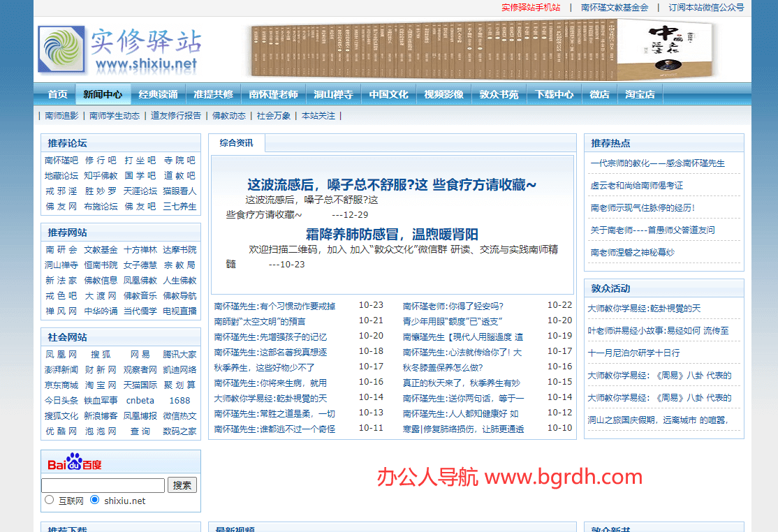Viewport: 778px width, 532px height.
Task: Go to 经典读诵 in navigation bar
Action: [x=158, y=94]
